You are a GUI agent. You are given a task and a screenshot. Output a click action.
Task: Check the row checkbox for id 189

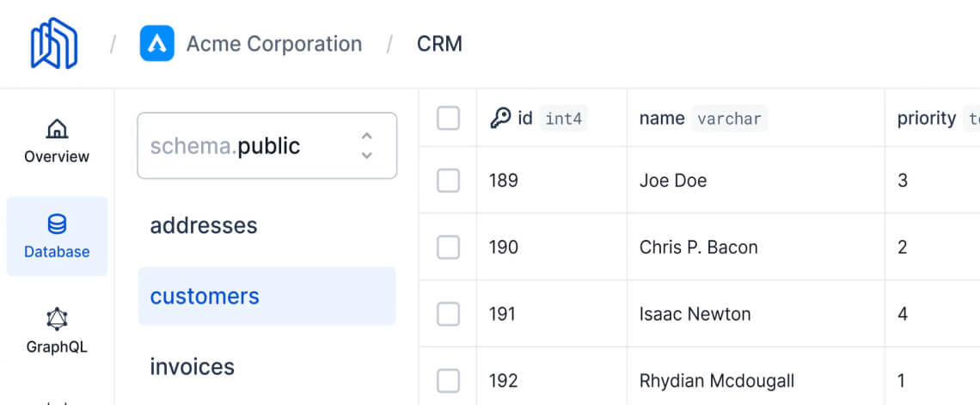pyautogui.click(x=448, y=181)
